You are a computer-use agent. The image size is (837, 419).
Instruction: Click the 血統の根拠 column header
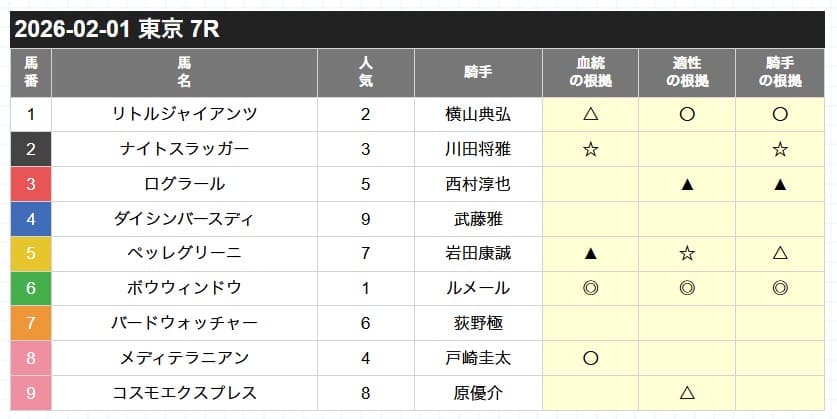(x=589, y=72)
